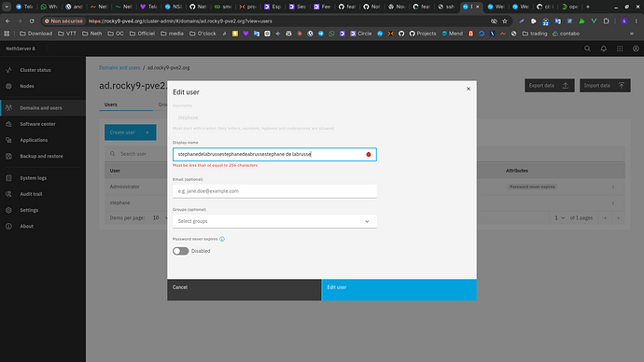Toggle the Password never expires switch
644x362 pixels.
tap(180, 251)
